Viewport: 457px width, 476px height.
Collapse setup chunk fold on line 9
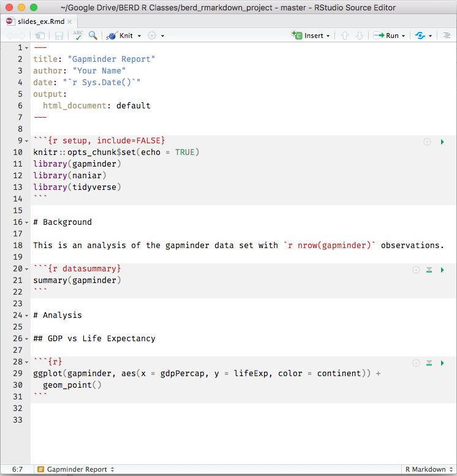(27, 141)
